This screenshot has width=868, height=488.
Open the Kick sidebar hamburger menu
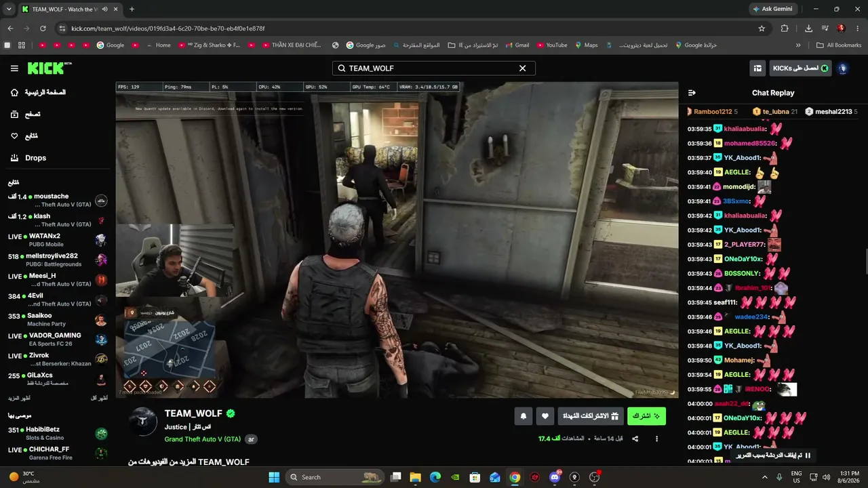[x=14, y=68]
